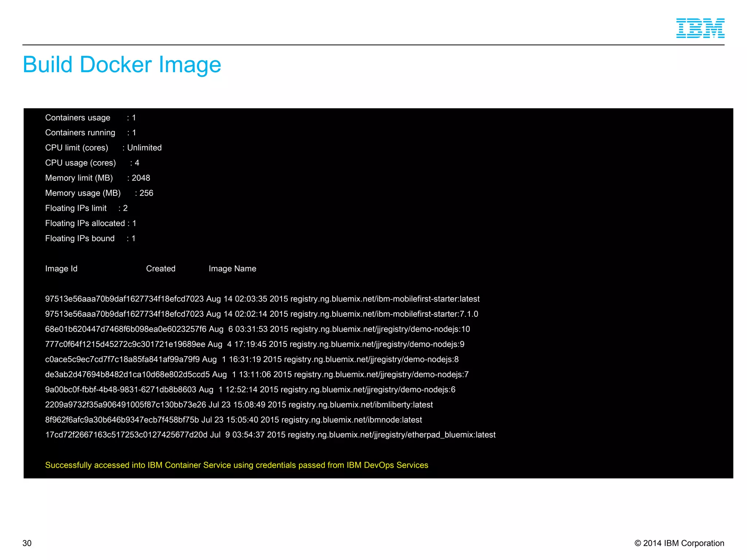Click the IBM logo

click(x=700, y=28)
